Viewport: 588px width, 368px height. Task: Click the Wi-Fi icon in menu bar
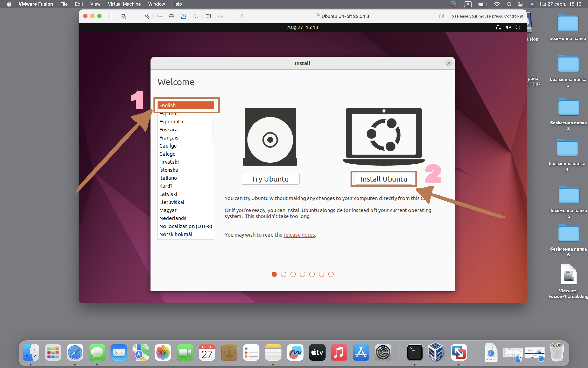click(497, 4)
